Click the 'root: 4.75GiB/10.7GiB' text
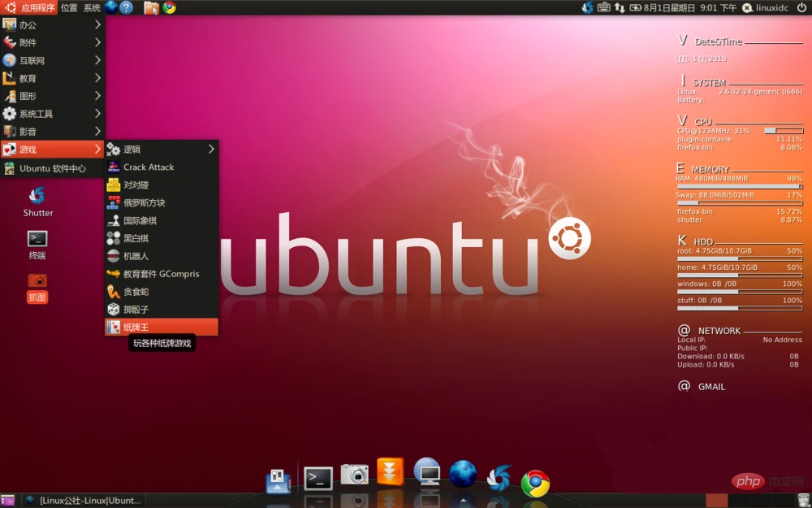 pos(715,251)
